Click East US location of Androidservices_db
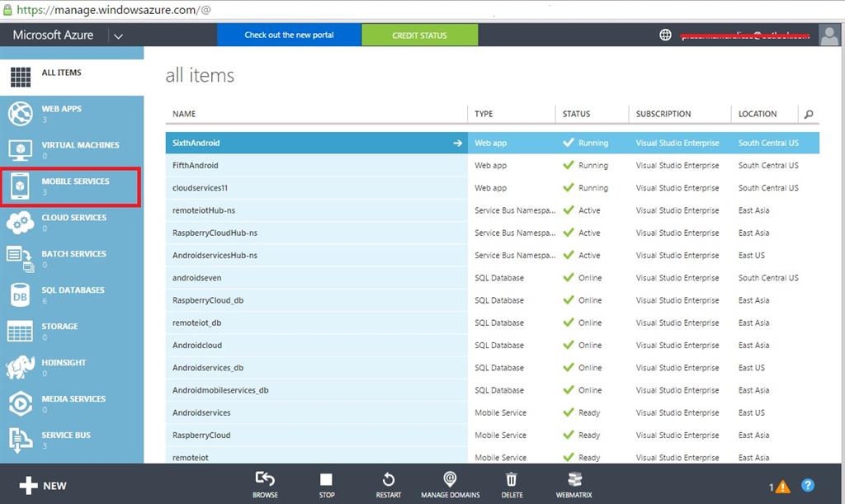This screenshot has width=845, height=504. [x=751, y=368]
